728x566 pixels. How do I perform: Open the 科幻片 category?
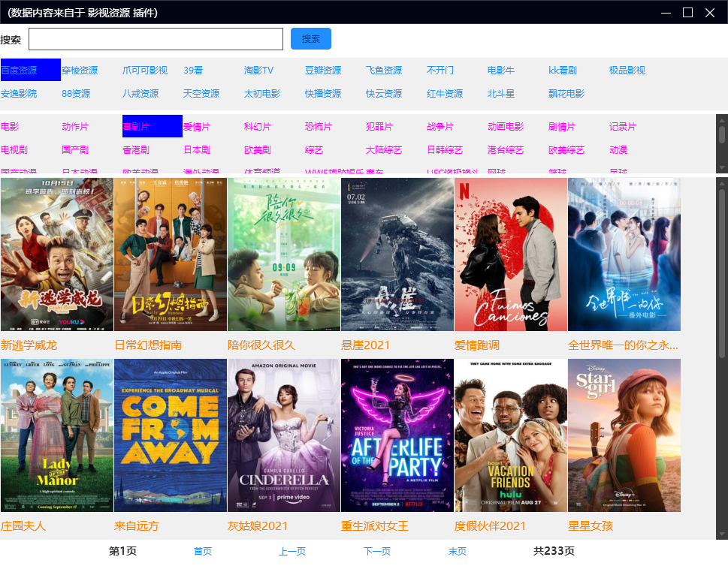258,126
